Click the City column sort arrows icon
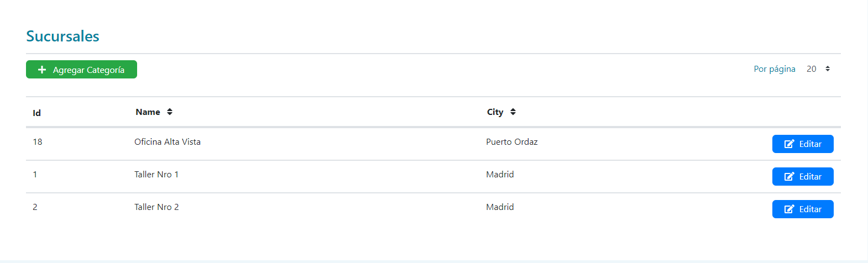The height and width of the screenshot is (263, 868). pos(513,112)
